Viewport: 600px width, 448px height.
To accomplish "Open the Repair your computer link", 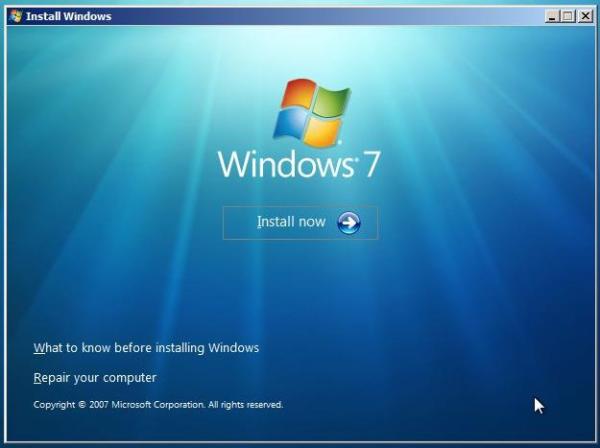I will tap(95, 378).
